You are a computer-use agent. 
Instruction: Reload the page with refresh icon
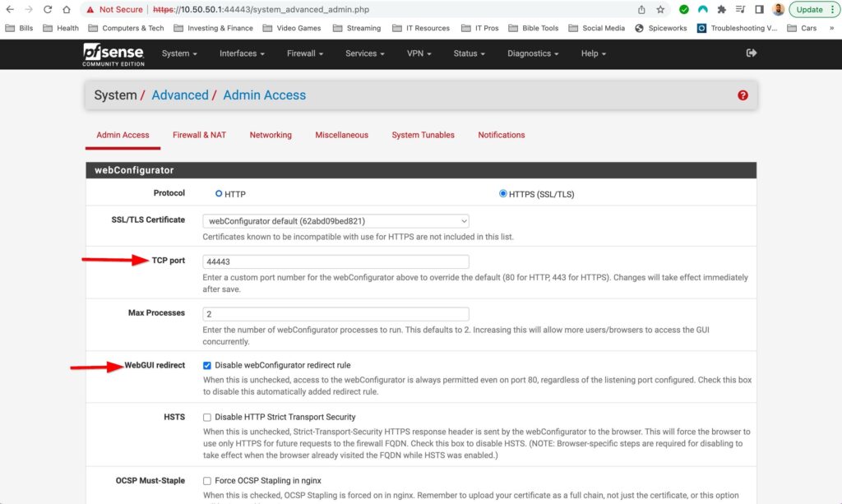[x=47, y=10]
